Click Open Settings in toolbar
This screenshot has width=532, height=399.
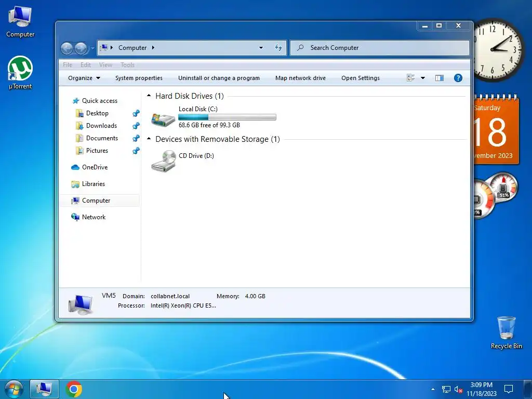(x=361, y=78)
